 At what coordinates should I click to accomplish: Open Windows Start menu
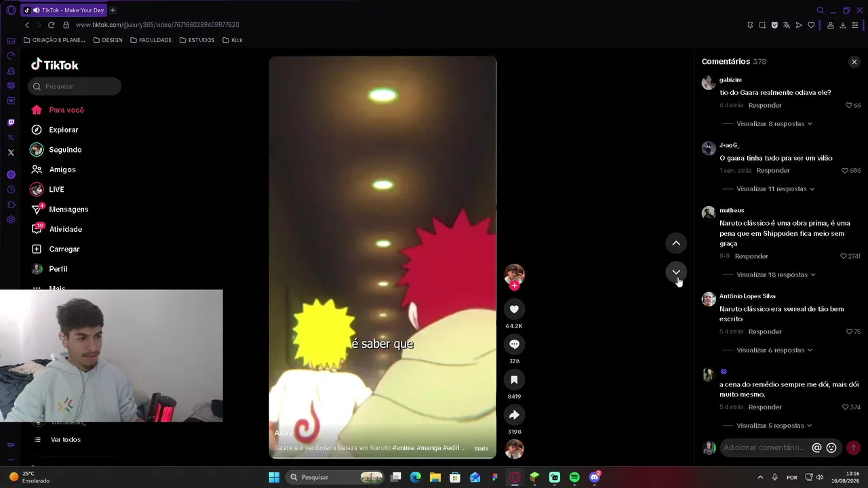(x=274, y=477)
